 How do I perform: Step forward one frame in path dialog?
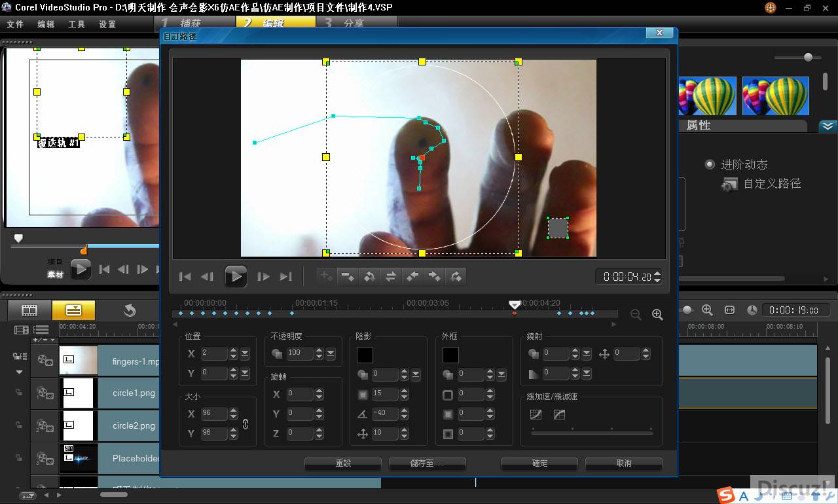pyautogui.click(x=263, y=277)
